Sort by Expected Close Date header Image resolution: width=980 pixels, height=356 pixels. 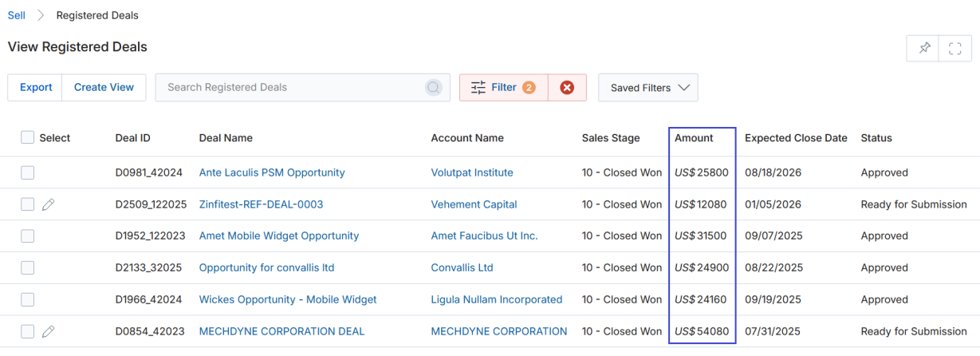point(796,138)
